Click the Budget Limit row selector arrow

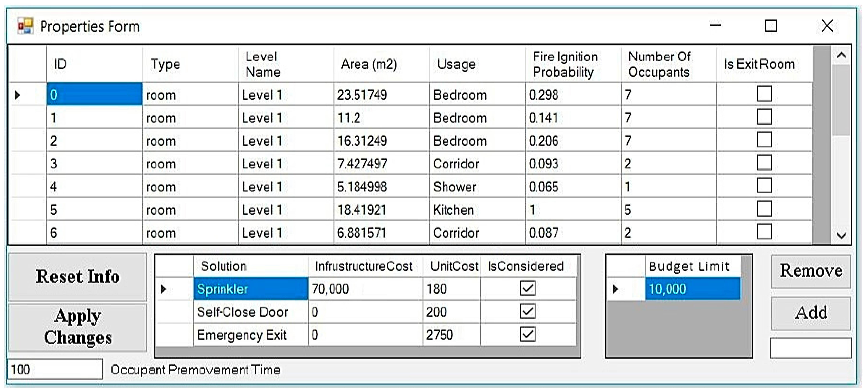[x=615, y=289]
